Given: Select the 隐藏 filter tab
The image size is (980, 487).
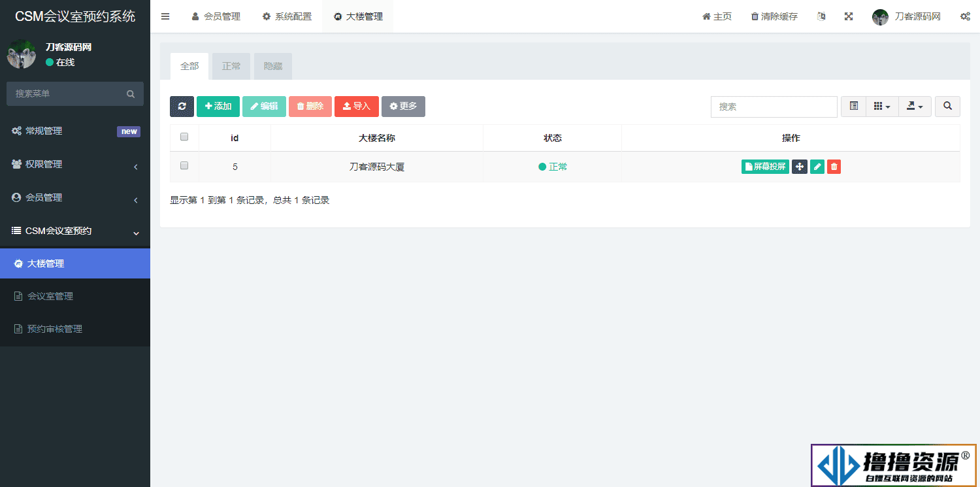Looking at the screenshot, I should click(x=273, y=66).
